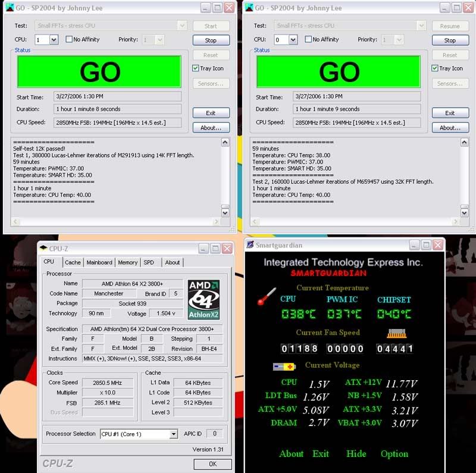This screenshot has width=476, height=473.
Task: Click the log scroll-down arrow in CPU 0 SP2004 window
Action: coord(465,213)
